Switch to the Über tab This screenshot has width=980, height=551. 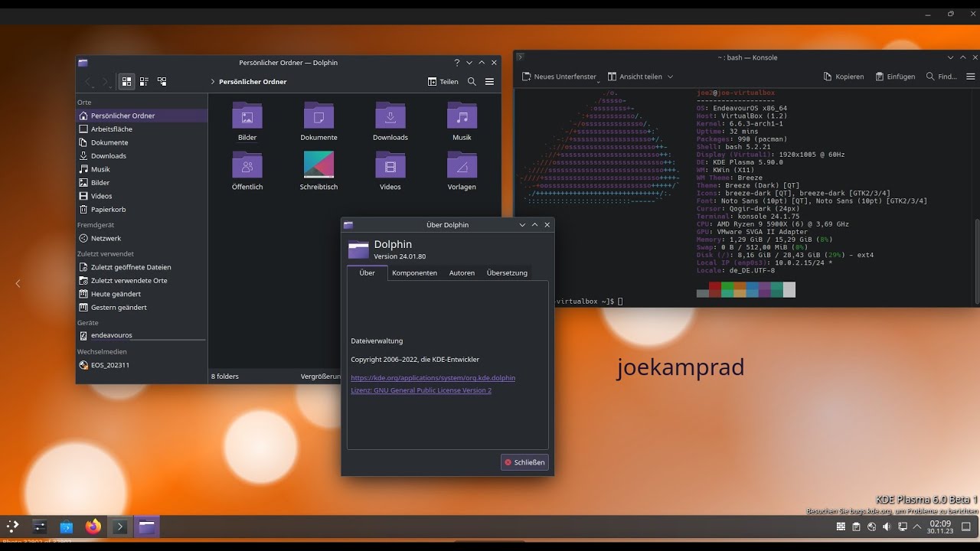click(367, 272)
